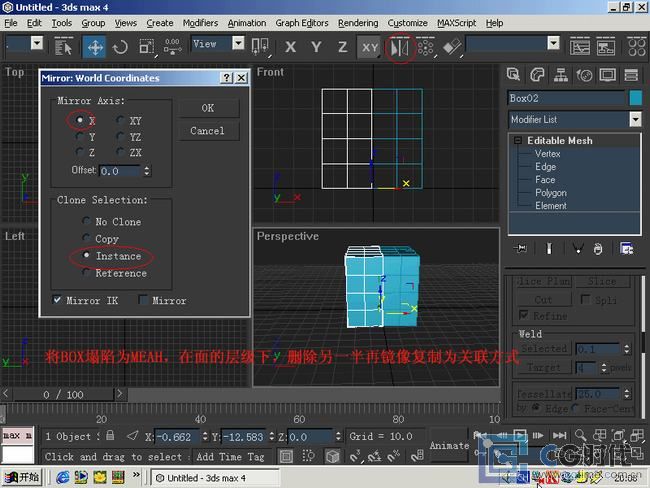The width and height of the screenshot is (650, 488).
Task: Restrict transform to Z axis
Action: [x=342, y=46]
